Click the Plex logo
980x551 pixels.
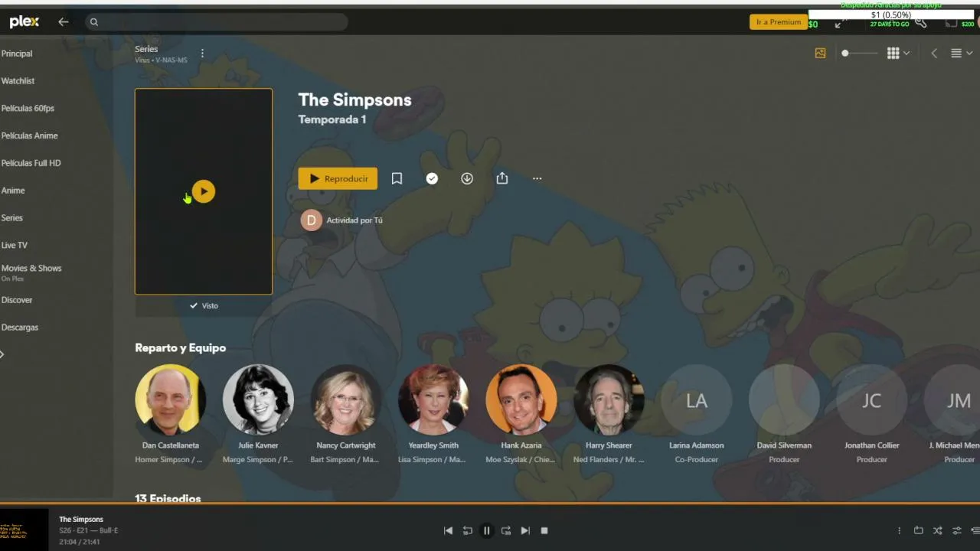(24, 22)
